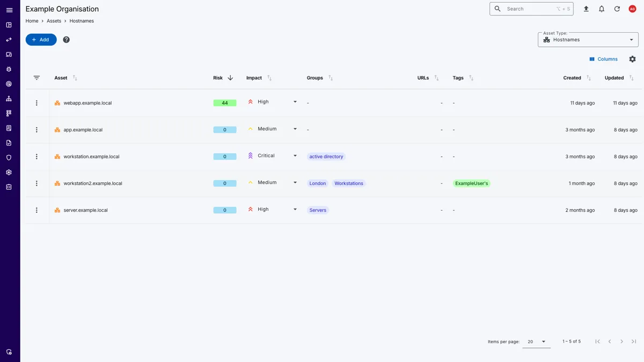Click the Search input field

click(530, 9)
